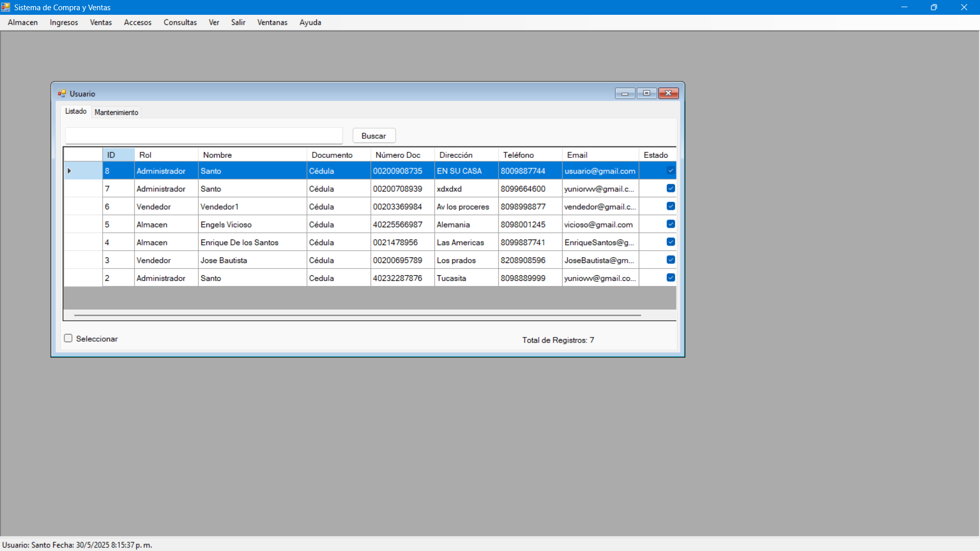The image size is (980, 551).
Task: Click the Buscar button
Action: pos(374,135)
